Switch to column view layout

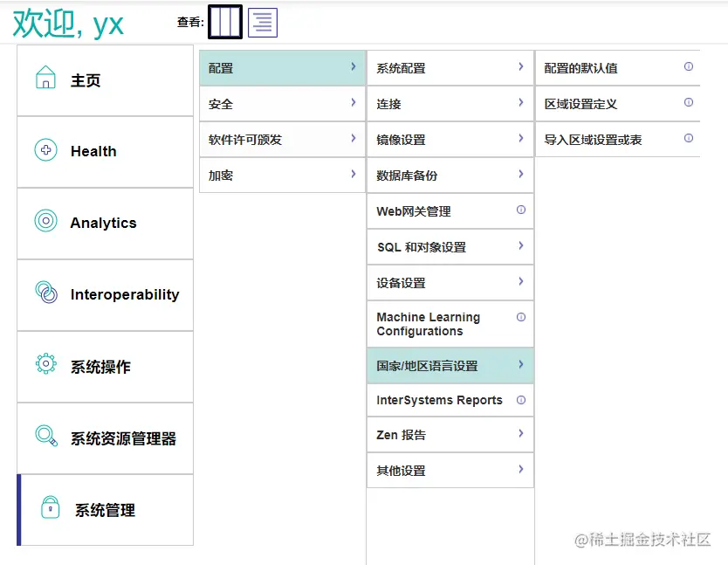225,22
